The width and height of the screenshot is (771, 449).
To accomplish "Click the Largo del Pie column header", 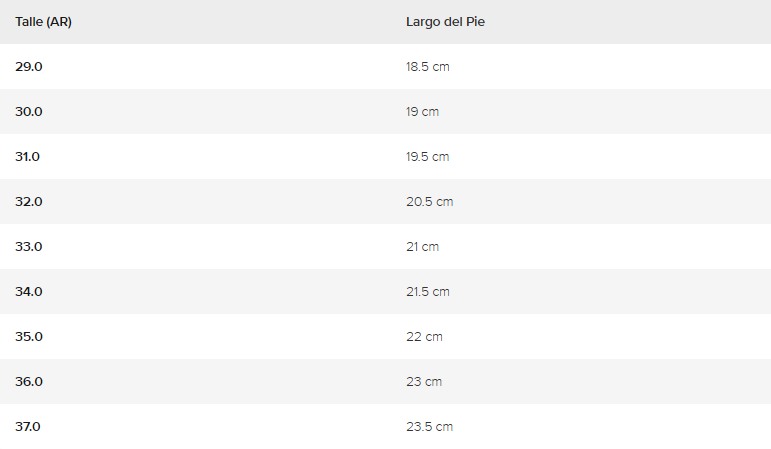I will pos(445,22).
